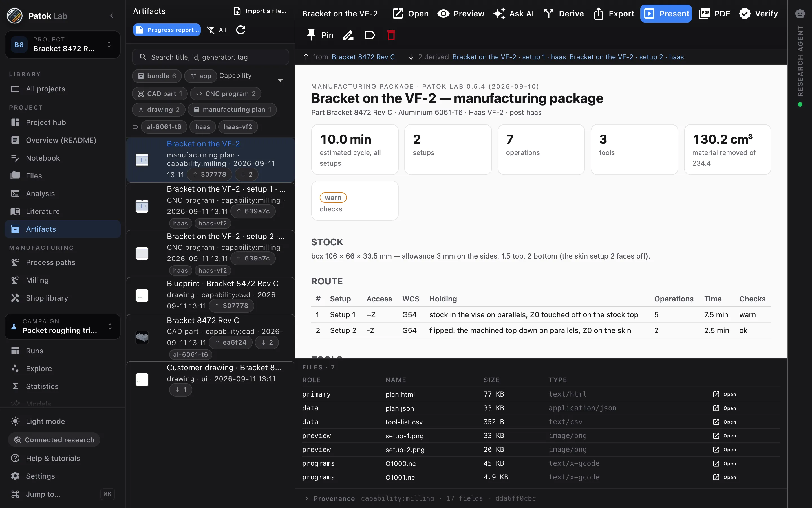The height and width of the screenshot is (508, 812).
Task: Toggle the All filter clear button
Action: tap(217, 30)
